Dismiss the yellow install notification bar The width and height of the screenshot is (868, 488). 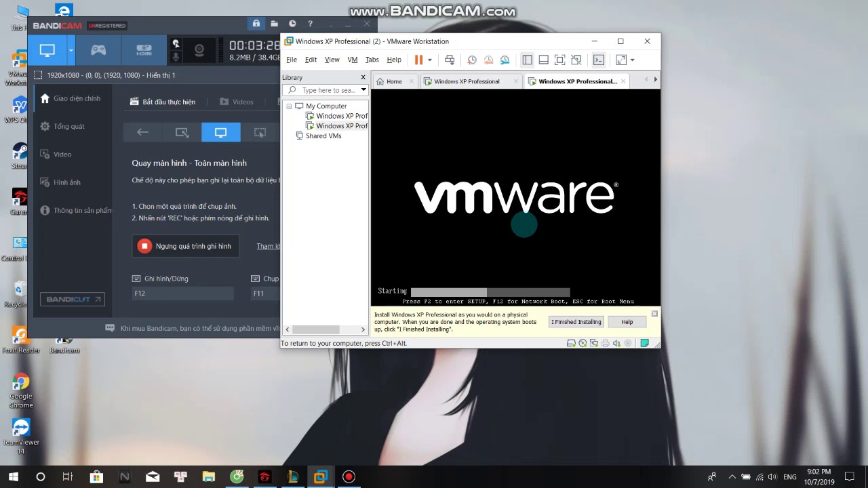coord(654,314)
